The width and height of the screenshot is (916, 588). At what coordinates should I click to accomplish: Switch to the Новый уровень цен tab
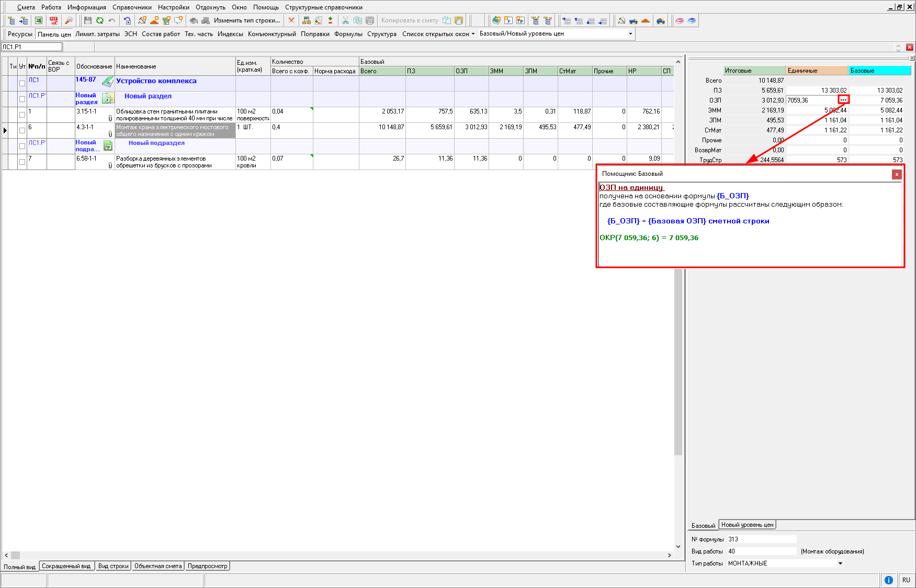[x=747, y=525]
